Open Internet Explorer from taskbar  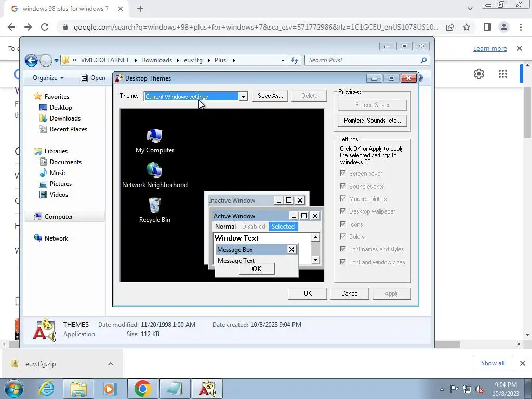[x=46, y=389]
